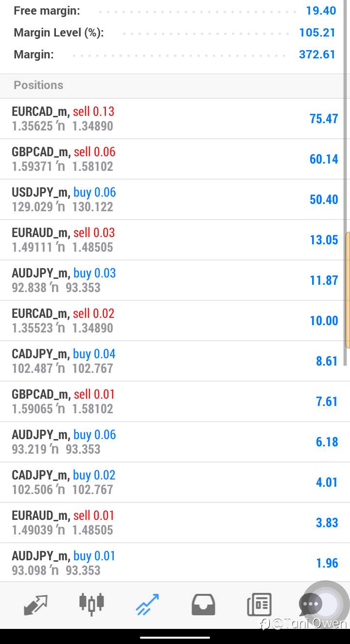Select EURAUD_m sell 0.03 position row

[175, 240]
